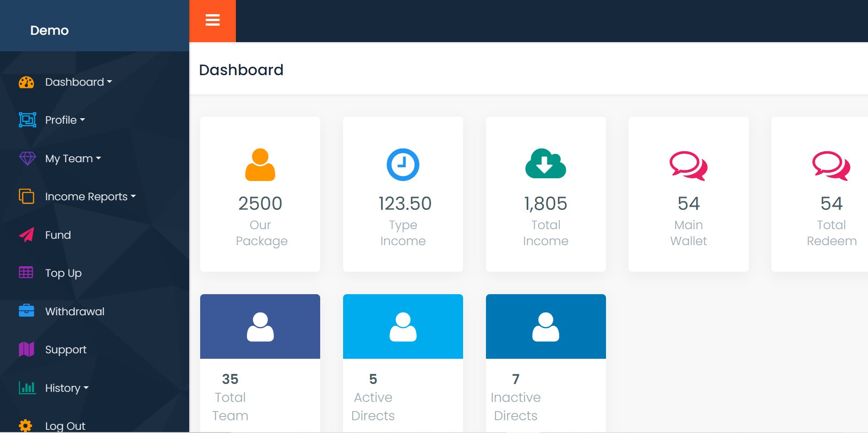Viewport: 868px width, 433px height.
Task: Click the purple map Support icon
Action: pos(27,349)
